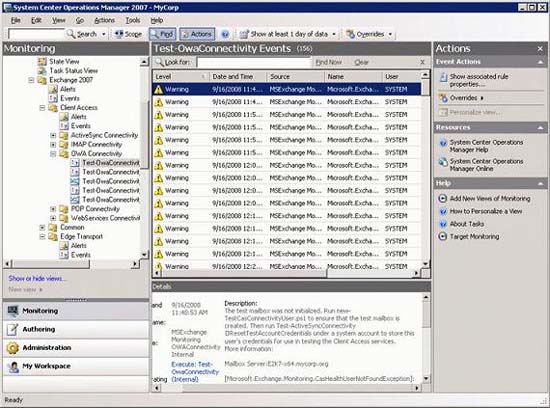Click the OWA Connectivity folder icon

64,154
